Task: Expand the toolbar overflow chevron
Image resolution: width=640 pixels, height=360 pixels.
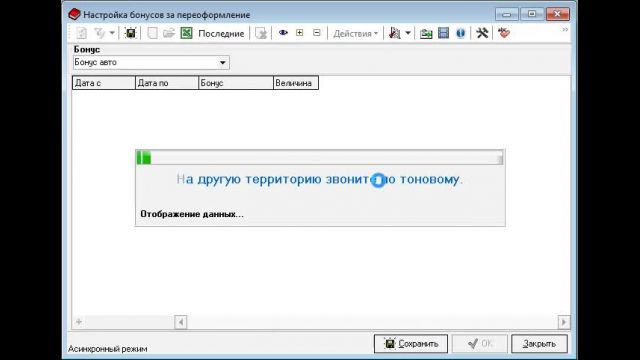Action: pos(565,30)
